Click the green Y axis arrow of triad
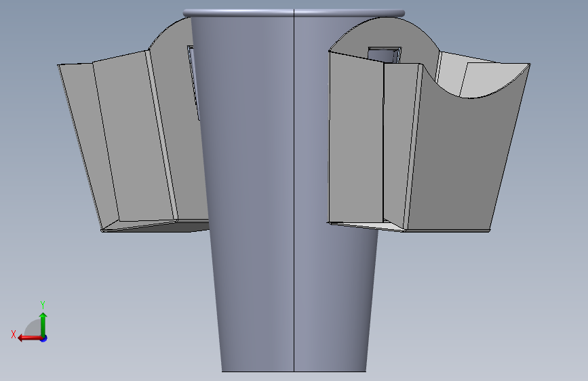588x381 pixels. (43, 325)
